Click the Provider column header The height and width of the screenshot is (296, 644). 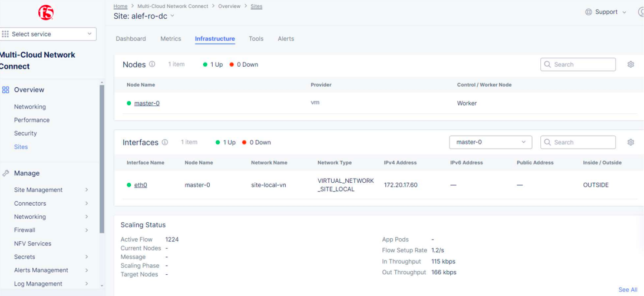click(x=321, y=85)
